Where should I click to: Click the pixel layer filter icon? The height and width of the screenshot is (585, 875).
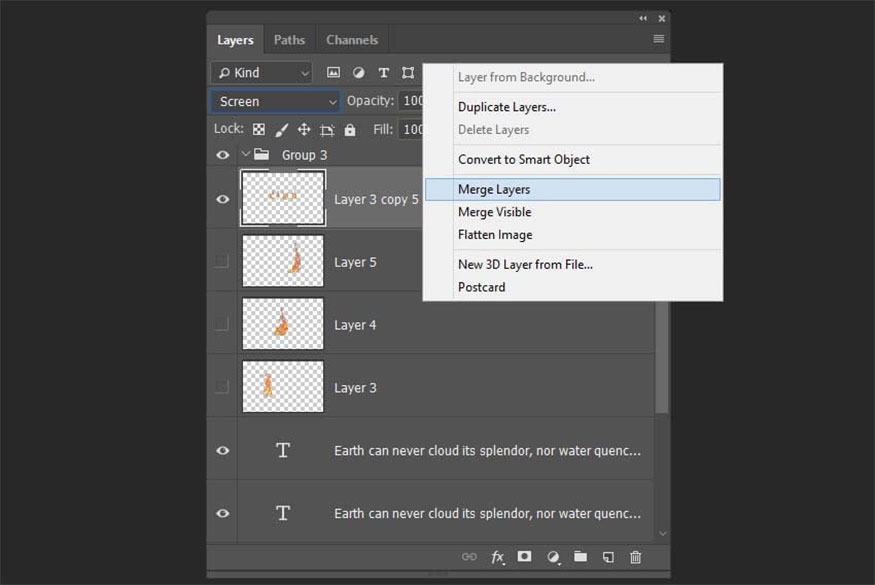tap(334, 73)
